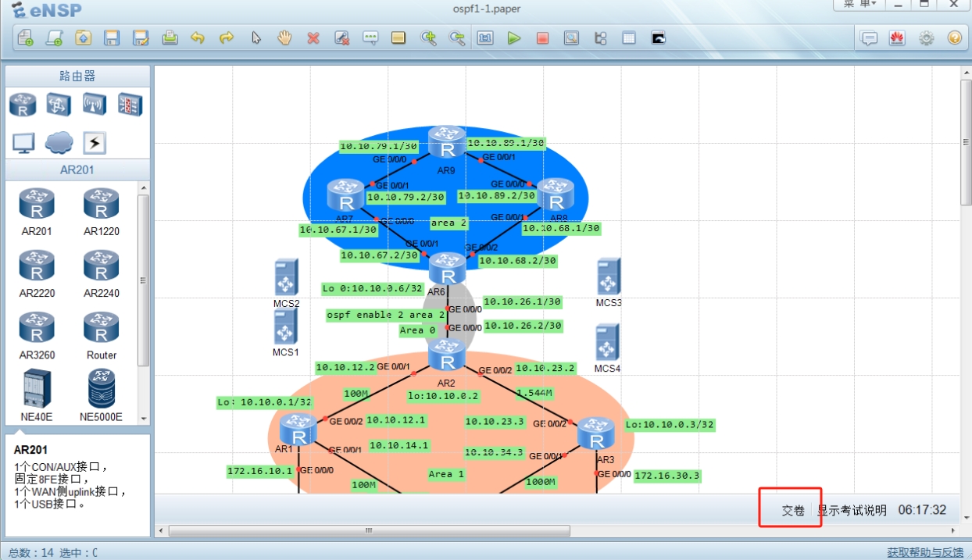Click the red X delete tool
Screen dimensions: 972x560
click(x=313, y=37)
